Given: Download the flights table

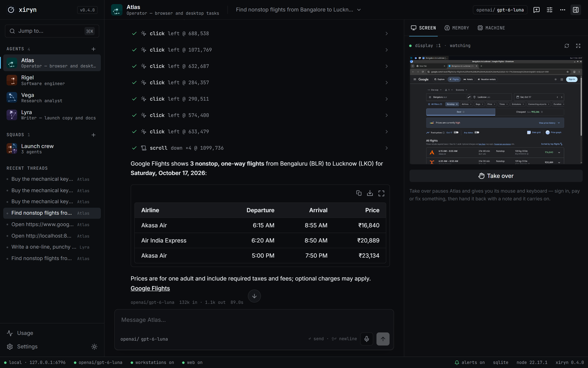Looking at the screenshot, I should (x=370, y=193).
